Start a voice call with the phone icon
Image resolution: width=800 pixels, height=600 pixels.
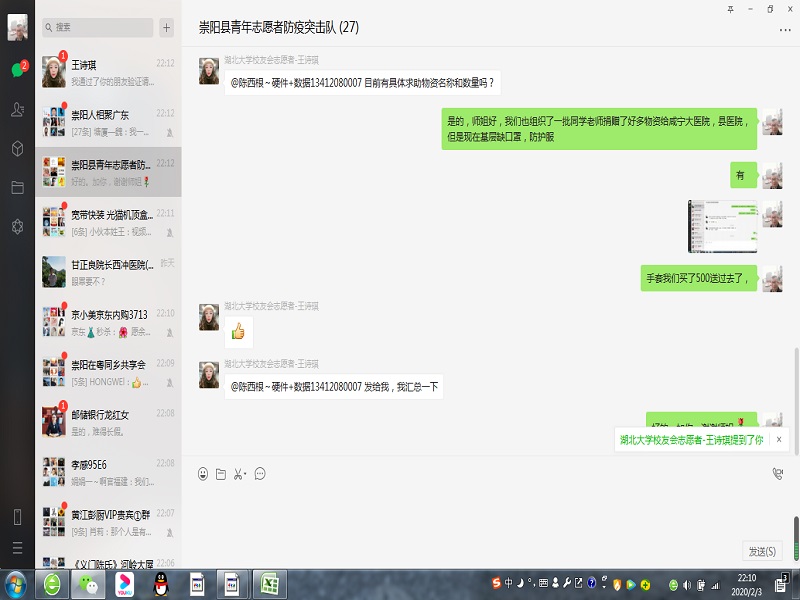pos(777,473)
